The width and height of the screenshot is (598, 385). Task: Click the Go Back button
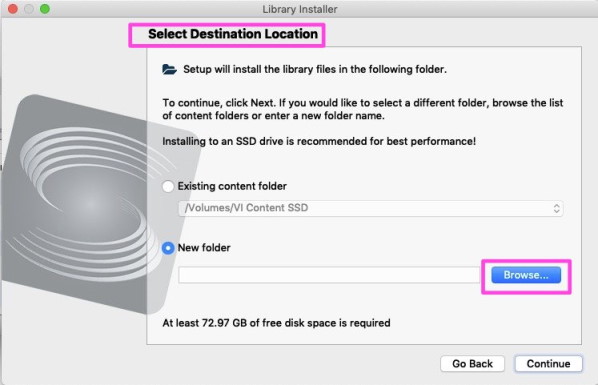473,364
